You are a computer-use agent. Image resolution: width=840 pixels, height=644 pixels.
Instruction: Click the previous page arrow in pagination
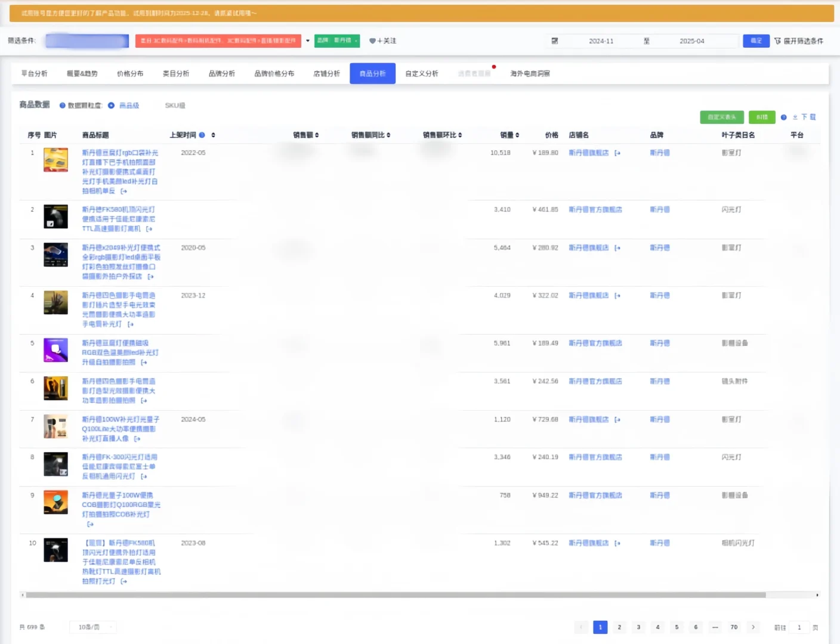click(x=581, y=627)
